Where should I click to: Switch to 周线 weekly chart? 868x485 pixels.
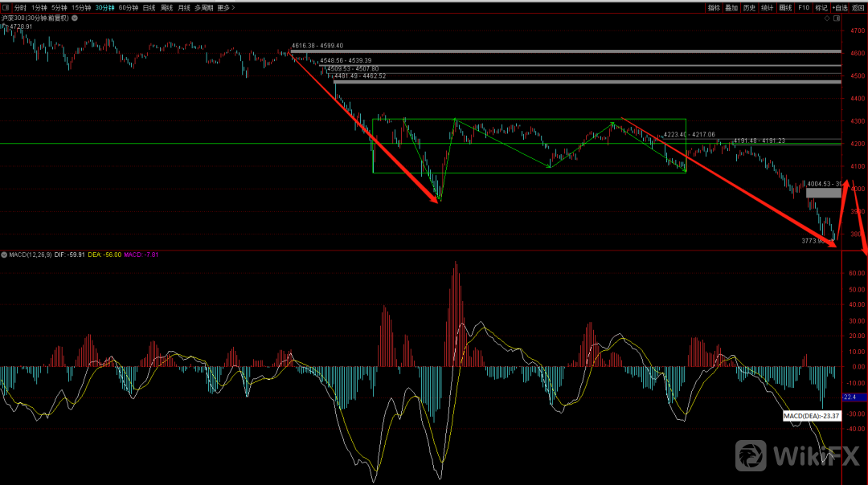(x=166, y=7)
